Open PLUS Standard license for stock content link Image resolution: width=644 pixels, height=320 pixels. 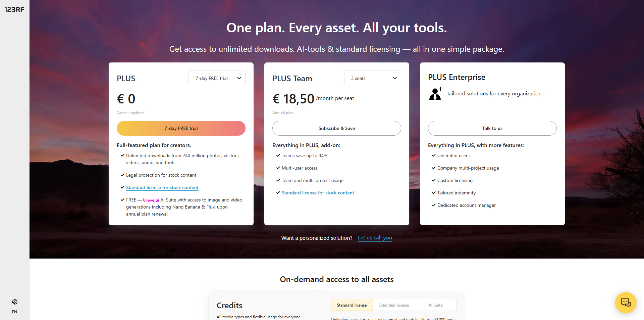click(162, 187)
